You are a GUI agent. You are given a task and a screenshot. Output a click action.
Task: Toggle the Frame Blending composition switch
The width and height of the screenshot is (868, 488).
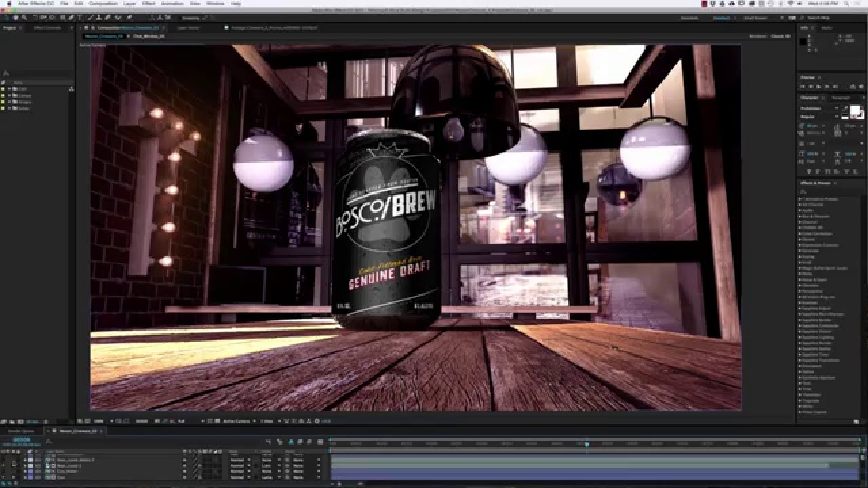[x=290, y=441]
